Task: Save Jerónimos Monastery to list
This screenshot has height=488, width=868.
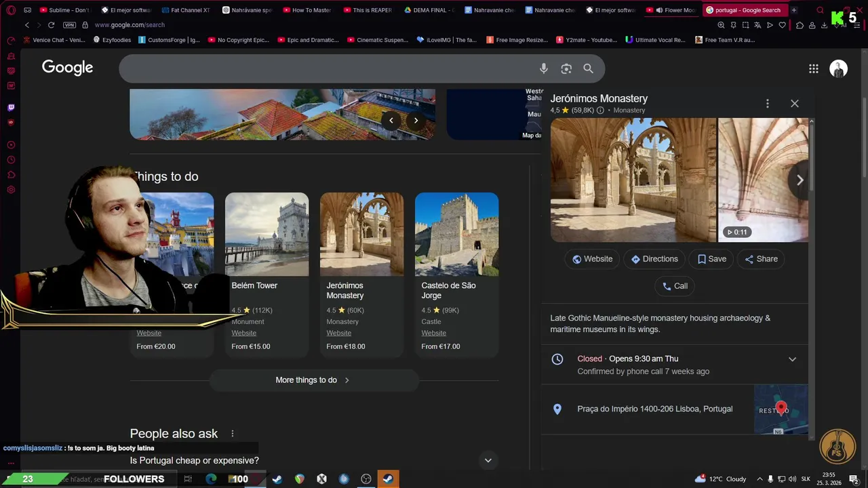Action: point(711,259)
